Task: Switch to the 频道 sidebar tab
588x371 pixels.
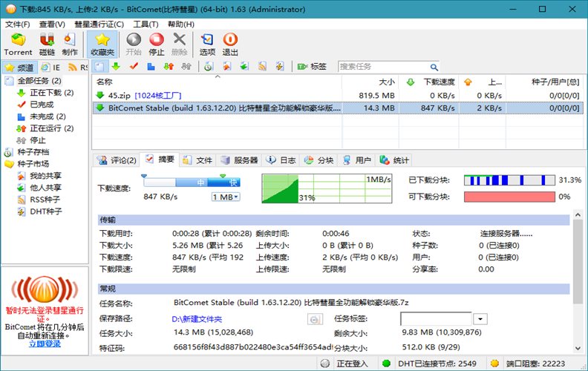Action: coord(20,68)
